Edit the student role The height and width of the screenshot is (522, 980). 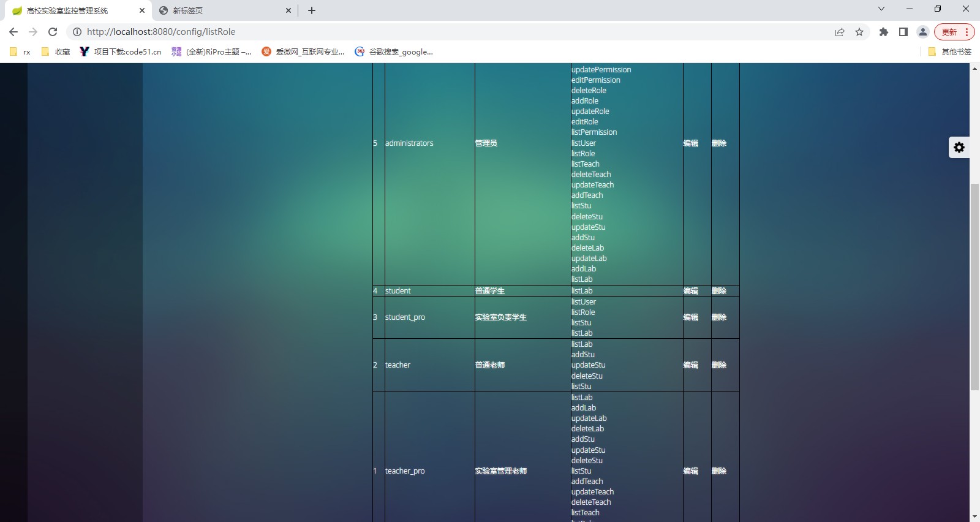click(x=691, y=291)
